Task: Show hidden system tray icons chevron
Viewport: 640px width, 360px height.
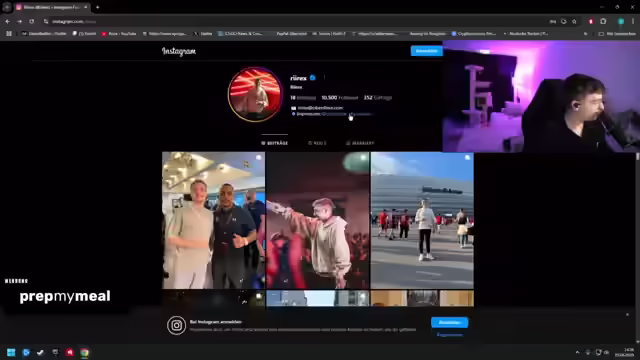Action: (577, 352)
